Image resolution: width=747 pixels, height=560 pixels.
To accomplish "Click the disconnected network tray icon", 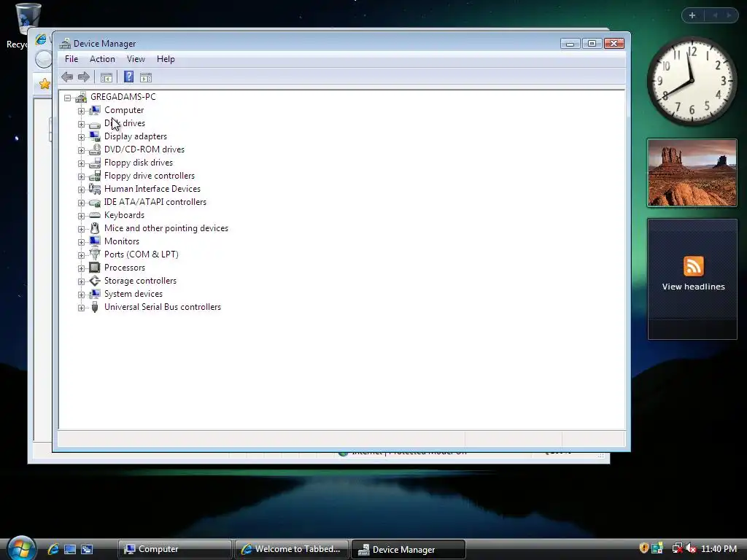I will pyautogui.click(x=677, y=548).
